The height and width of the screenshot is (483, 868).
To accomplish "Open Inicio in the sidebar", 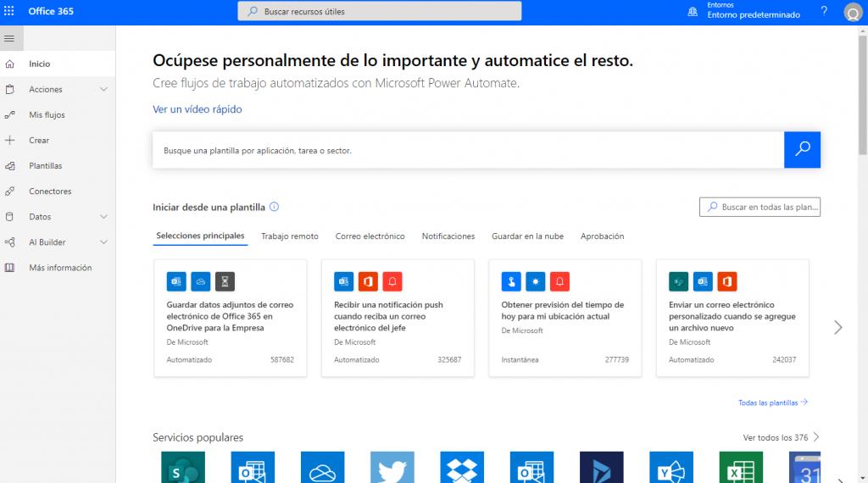I will click(58, 64).
